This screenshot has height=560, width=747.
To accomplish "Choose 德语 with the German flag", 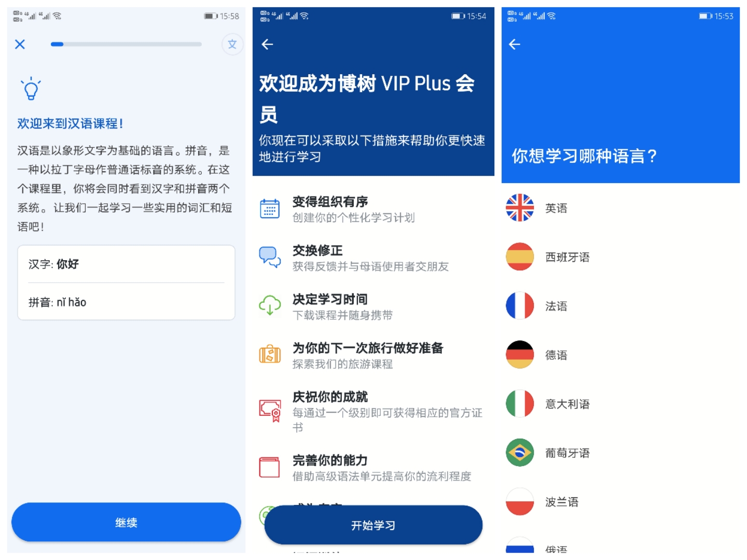I will (620, 355).
